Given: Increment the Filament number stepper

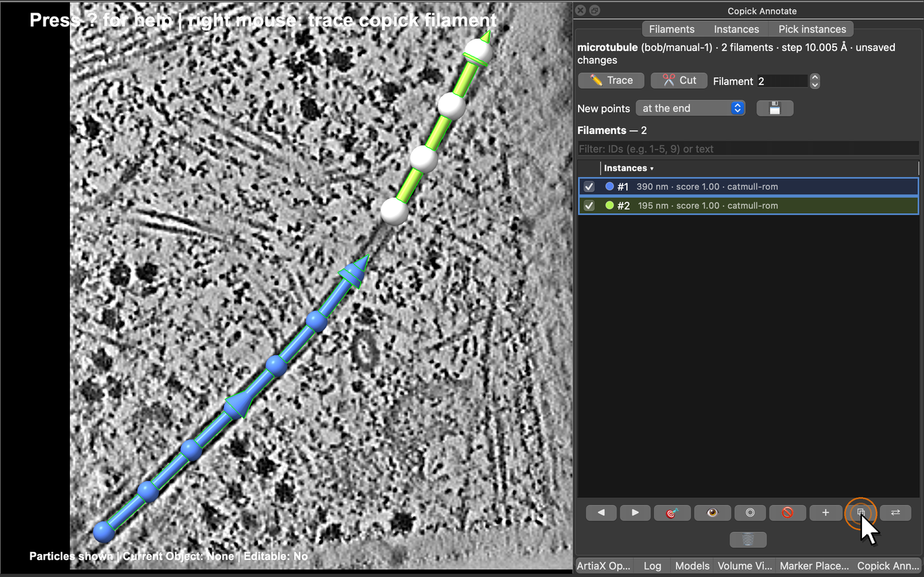Looking at the screenshot, I should 815,77.
